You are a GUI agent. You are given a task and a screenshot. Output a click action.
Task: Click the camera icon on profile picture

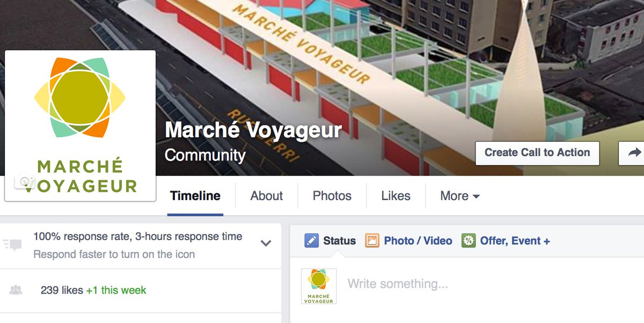click(x=25, y=182)
